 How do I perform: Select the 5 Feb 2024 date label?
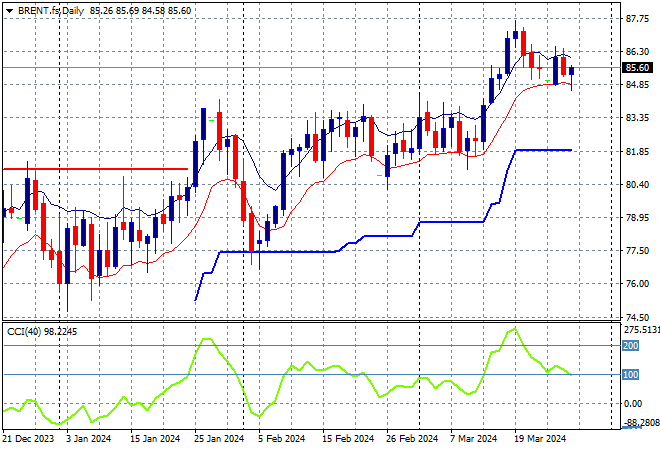(281, 439)
